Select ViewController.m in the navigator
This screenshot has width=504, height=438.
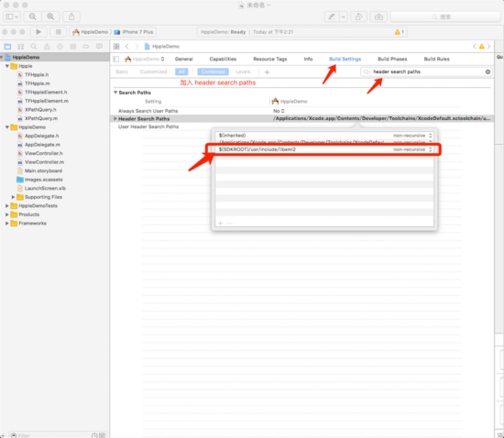44,162
